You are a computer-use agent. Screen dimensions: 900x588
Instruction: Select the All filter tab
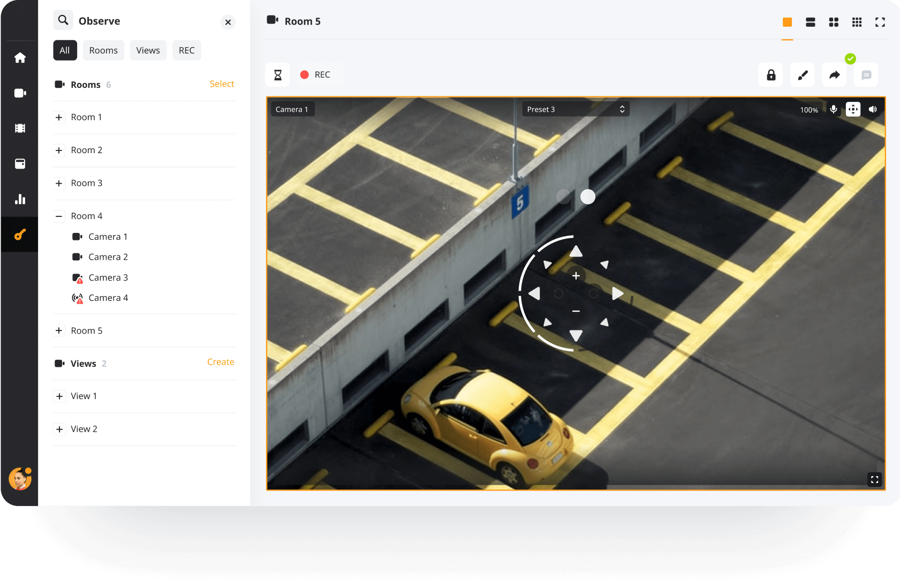coord(65,50)
